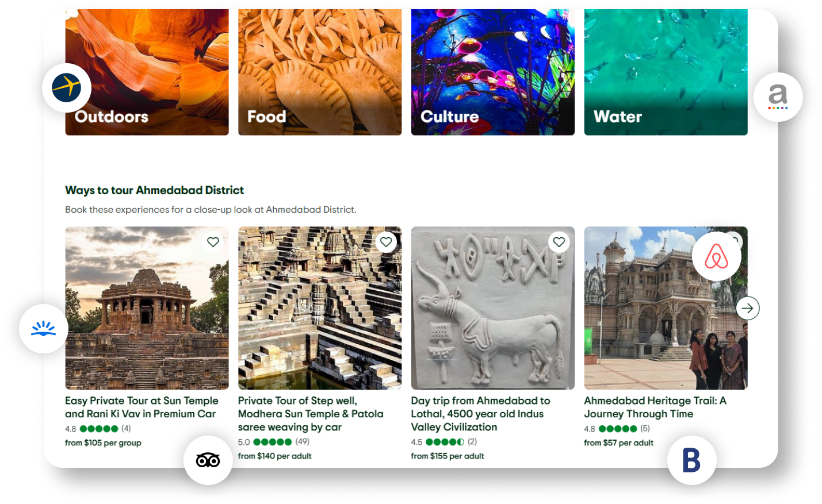
Task: Click the Airbnb logo icon
Action: 716,256
